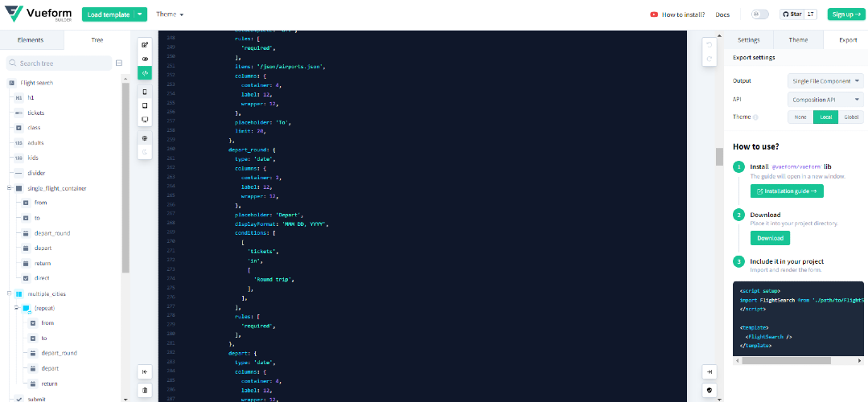This screenshot has height=402, width=868.
Task: Open the Installation guide
Action: pos(787,191)
